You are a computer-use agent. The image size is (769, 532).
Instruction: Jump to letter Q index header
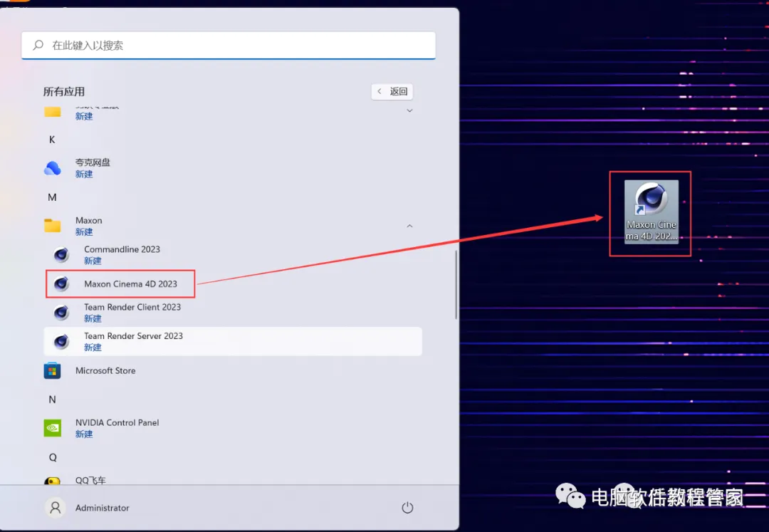(53, 457)
